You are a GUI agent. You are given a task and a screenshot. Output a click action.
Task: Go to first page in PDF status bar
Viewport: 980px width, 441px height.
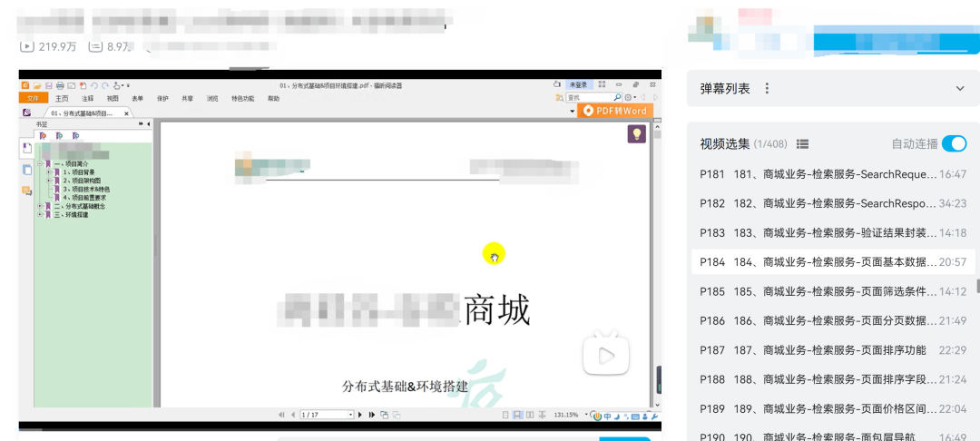[281, 415]
